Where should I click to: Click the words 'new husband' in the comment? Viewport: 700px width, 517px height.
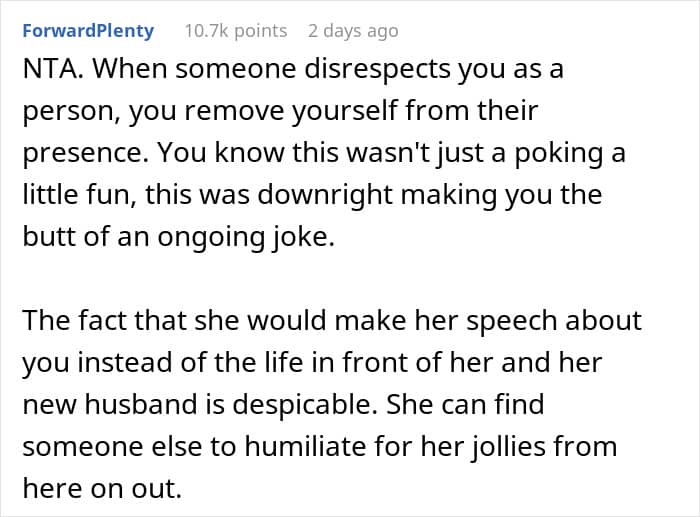coord(110,404)
